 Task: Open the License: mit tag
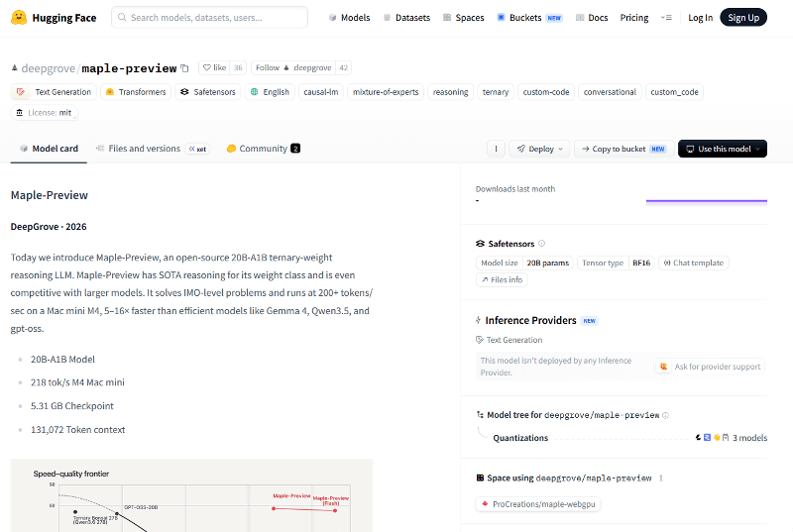[x=44, y=113]
